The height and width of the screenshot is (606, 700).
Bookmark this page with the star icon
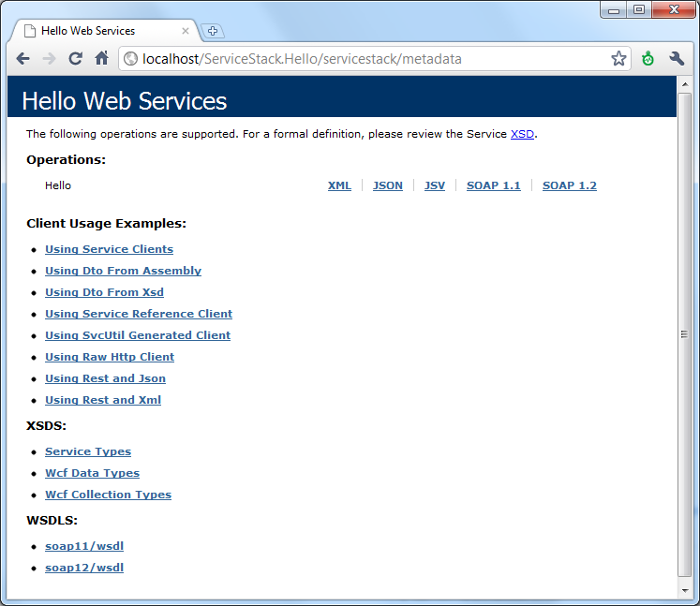pyautogui.click(x=618, y=59)
